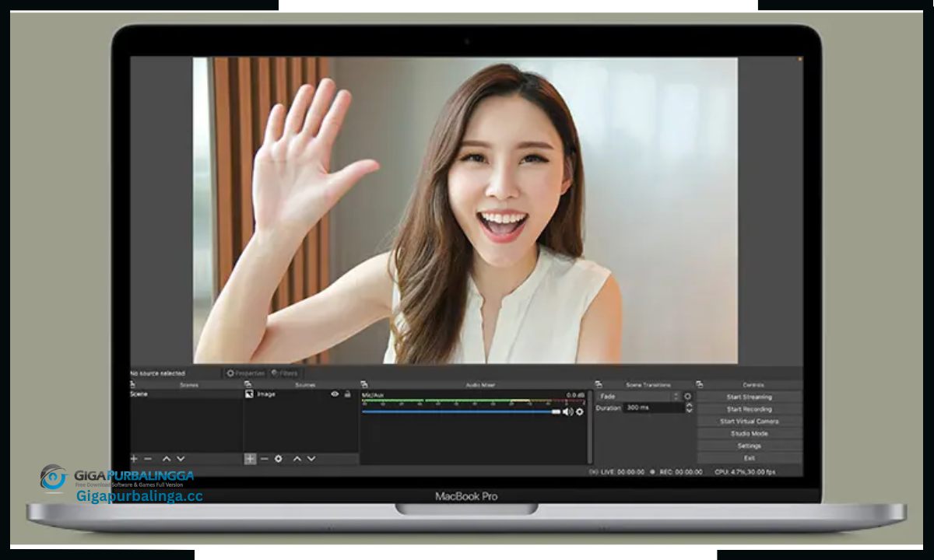
Task: Click the 'LIVE: 00:00:00' status text
Action: point(622,471)
